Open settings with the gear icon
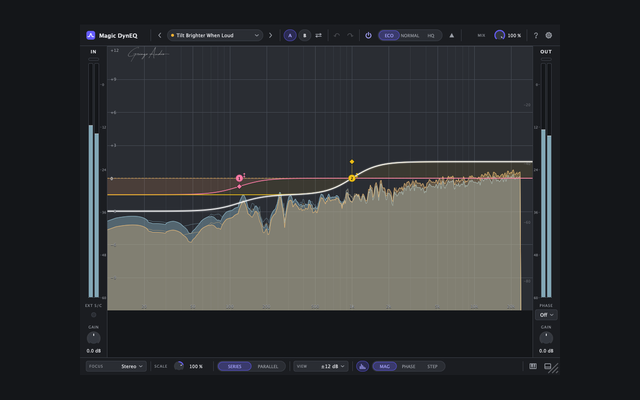Viewport: 640px width, 400px height. pos(549,36)
